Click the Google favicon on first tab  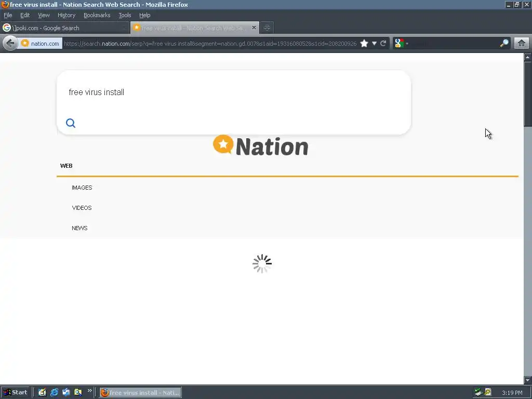(x=7, y=28)
